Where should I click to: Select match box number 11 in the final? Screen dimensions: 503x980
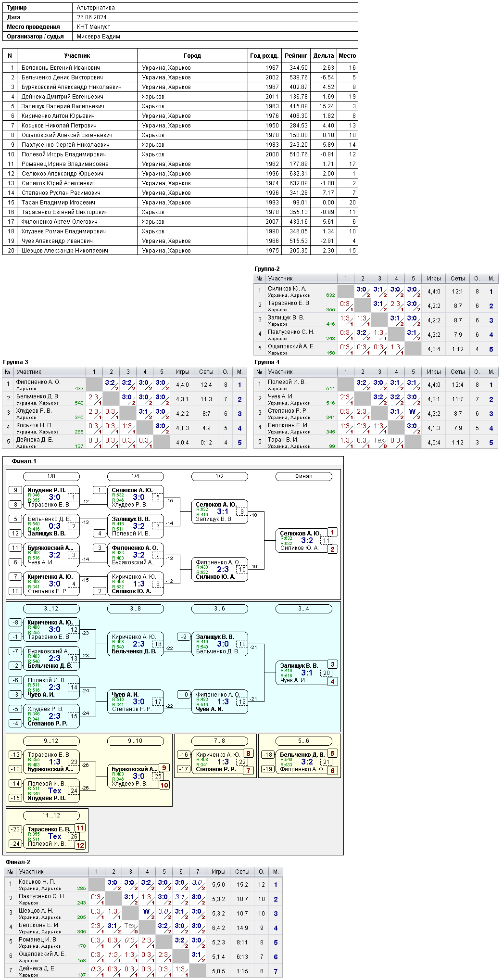(x=326, y=541)
